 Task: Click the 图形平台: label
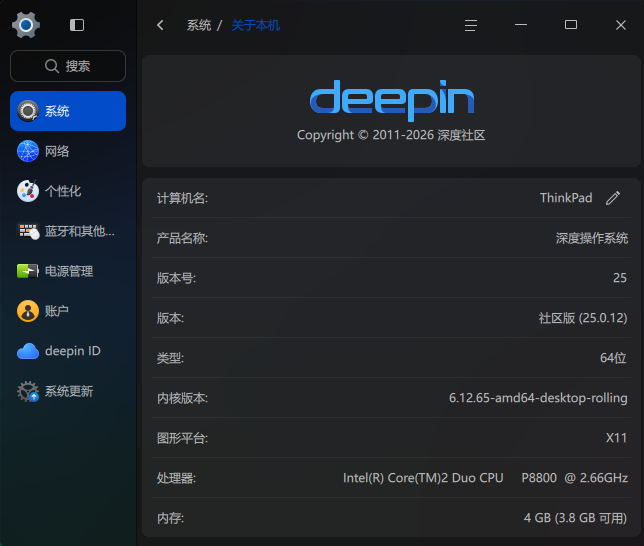(x=182, y=438)
